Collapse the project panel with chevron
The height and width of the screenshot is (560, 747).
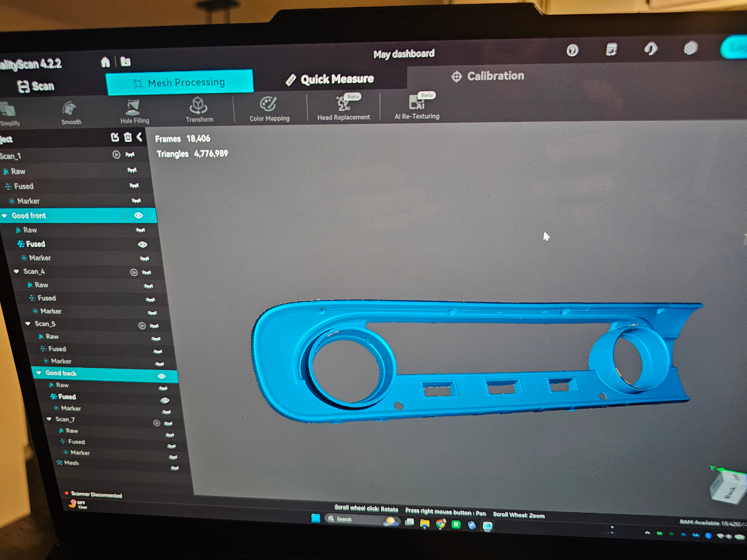point(139,136)
